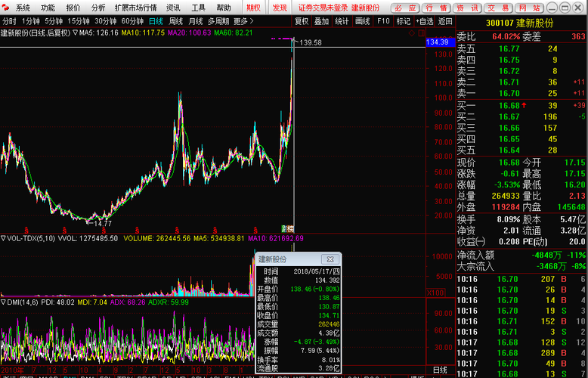Click the 买二 16.67 order row

point(521,116)
